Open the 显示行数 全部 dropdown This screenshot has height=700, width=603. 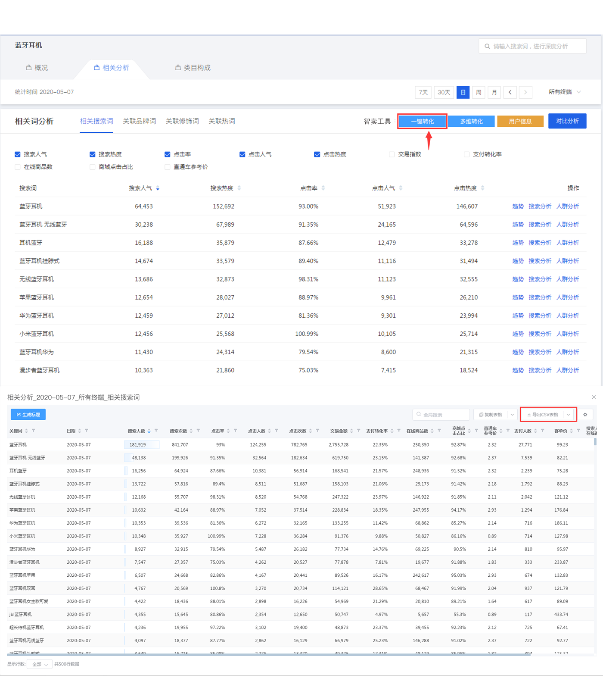[x=40, y=664]
